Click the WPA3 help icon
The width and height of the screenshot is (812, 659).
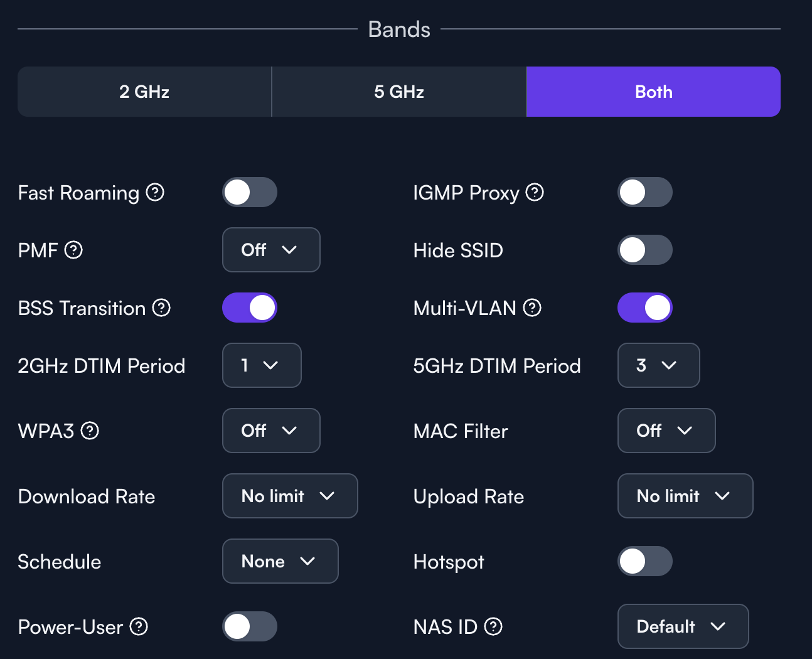(90, 431)
